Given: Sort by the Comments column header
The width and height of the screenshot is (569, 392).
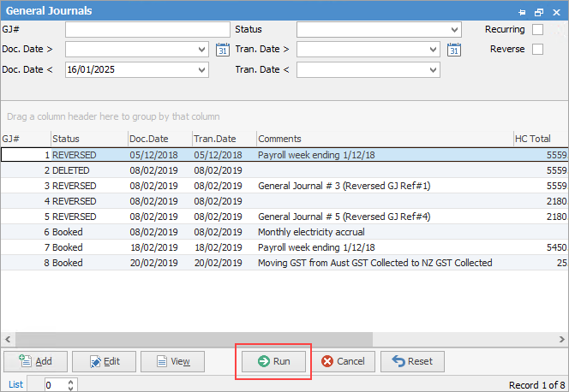Looking at the screenshot, I should pos(383,138).
